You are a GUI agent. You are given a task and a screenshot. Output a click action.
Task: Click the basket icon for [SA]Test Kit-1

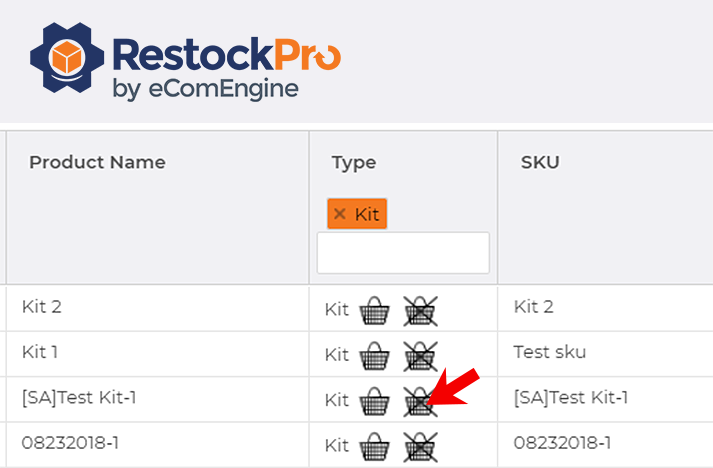click(374, 401)
